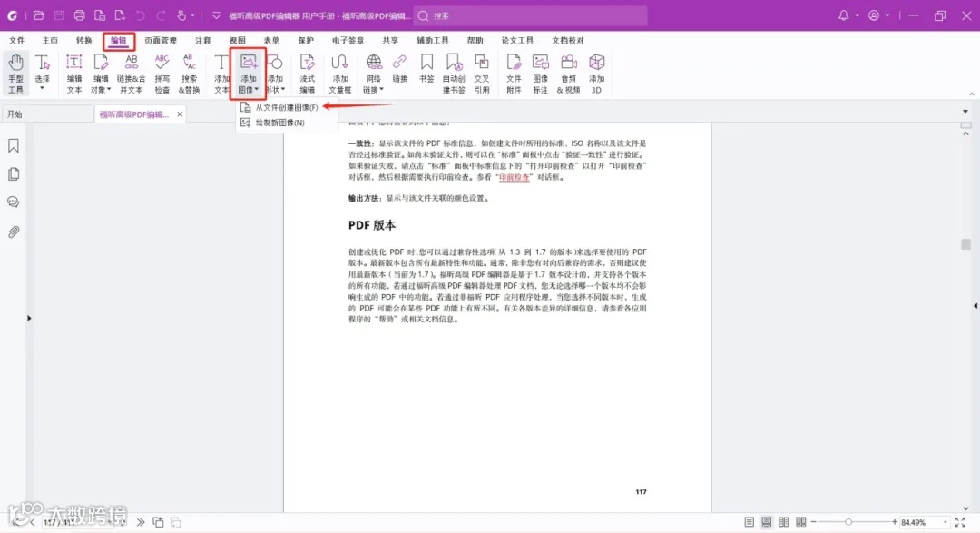Click Add Article Box (添加文章框)
The width and height of the screenshot is (980, 533).
(x=340, y=74)
